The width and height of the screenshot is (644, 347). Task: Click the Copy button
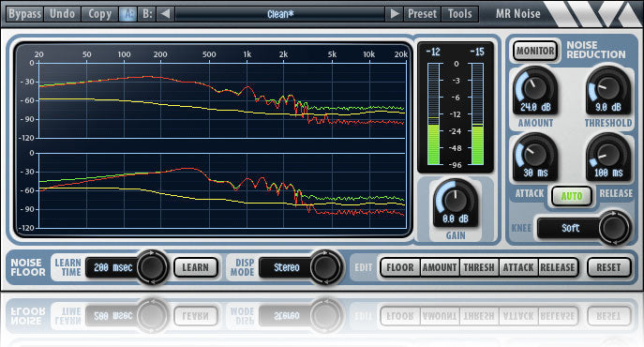point(99,14)
